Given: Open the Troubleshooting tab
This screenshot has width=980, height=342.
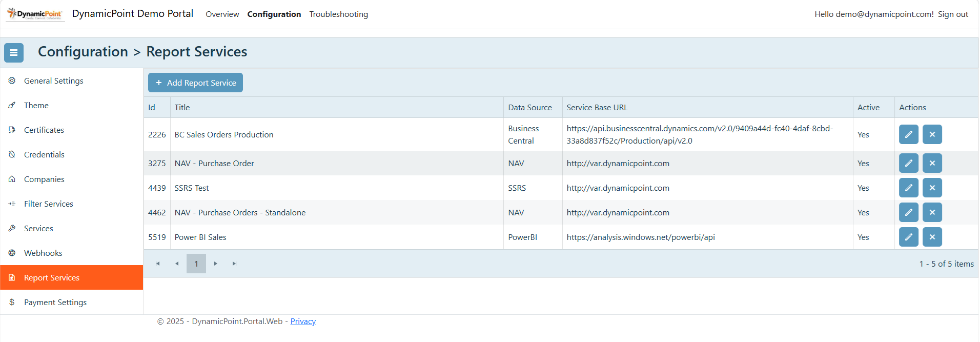Looking at the screenshot, I should (339, 14).
